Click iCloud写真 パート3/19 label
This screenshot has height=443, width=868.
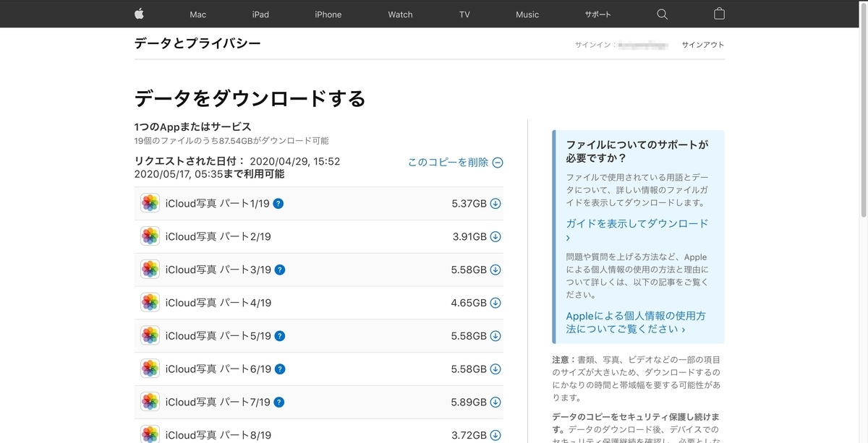tap(218, 270)
